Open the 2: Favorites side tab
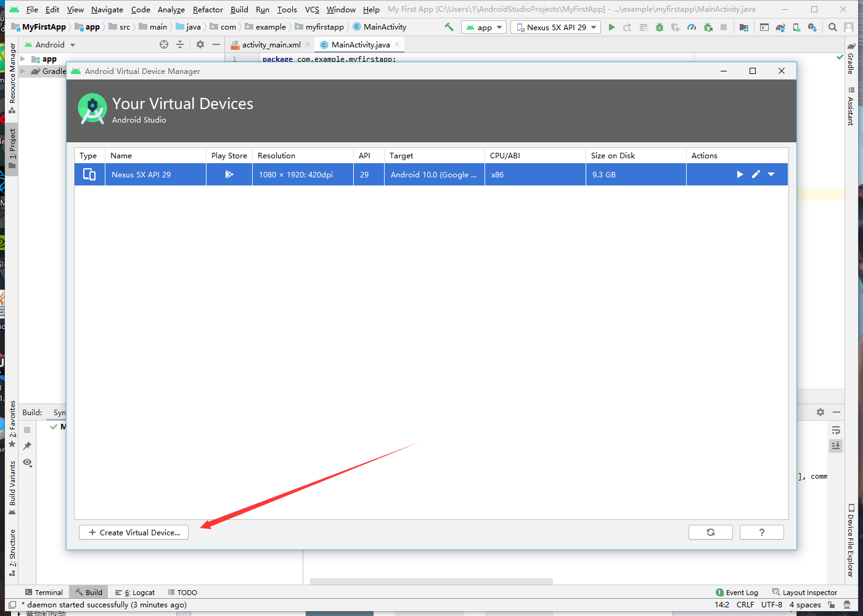The width and height of the screenshot is (863, 616). (x=12, y=424)
